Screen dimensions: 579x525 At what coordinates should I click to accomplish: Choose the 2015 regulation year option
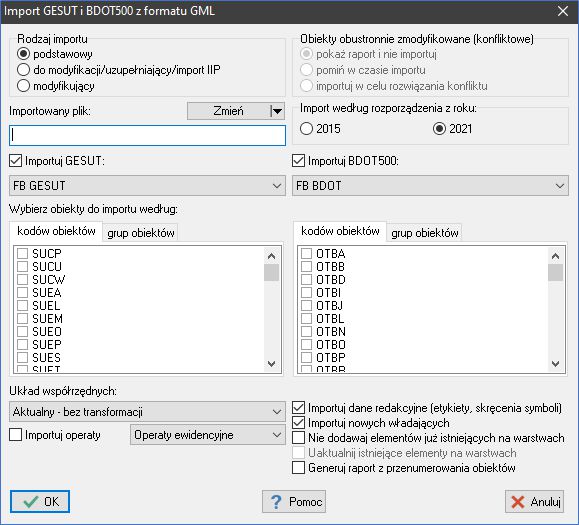click(306, 129)
